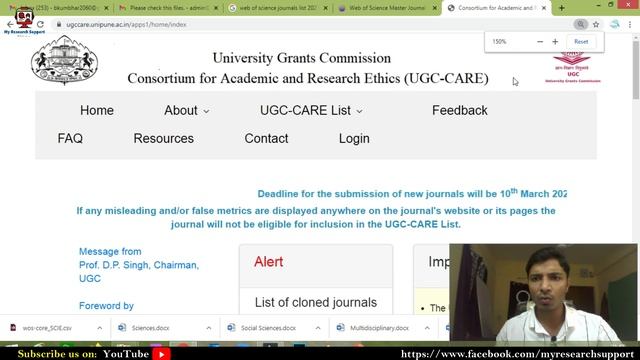Click the YouTube play icon in banner

click(162, 354)
